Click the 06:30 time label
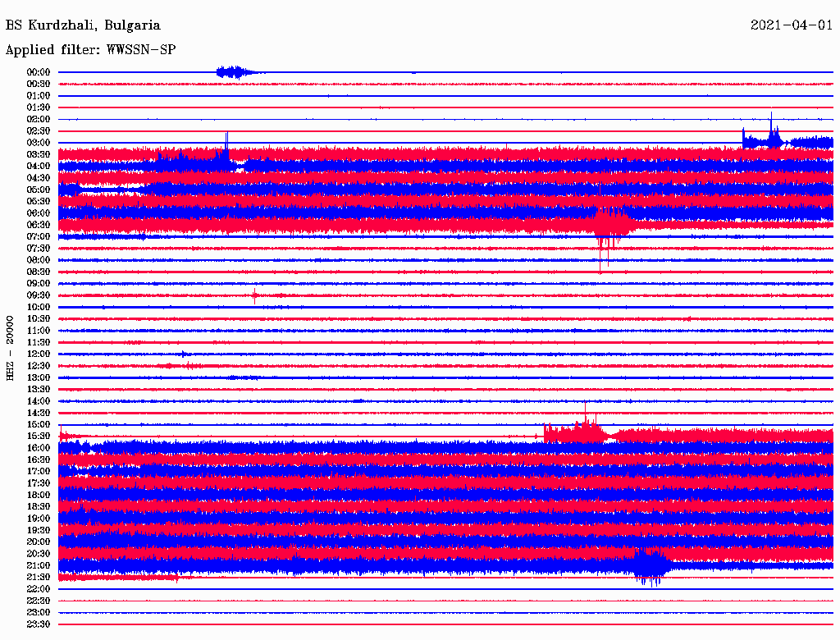 pos(39,225)
